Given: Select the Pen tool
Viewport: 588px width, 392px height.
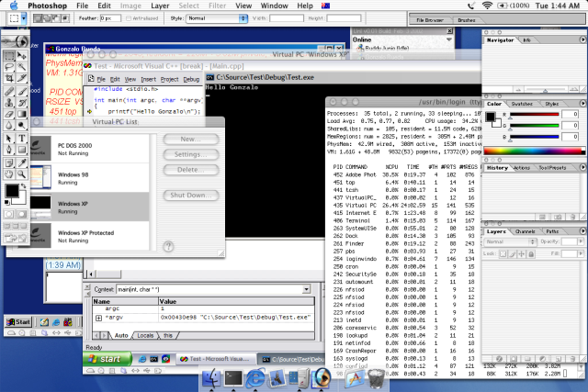Looking at the screenshot, I should 9,150.
